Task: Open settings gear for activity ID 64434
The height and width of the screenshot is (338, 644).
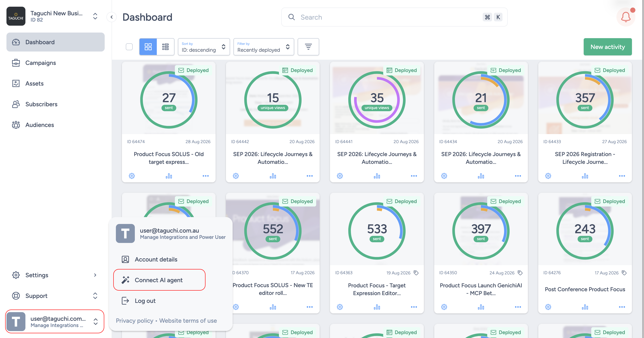Action: (444, 176)
